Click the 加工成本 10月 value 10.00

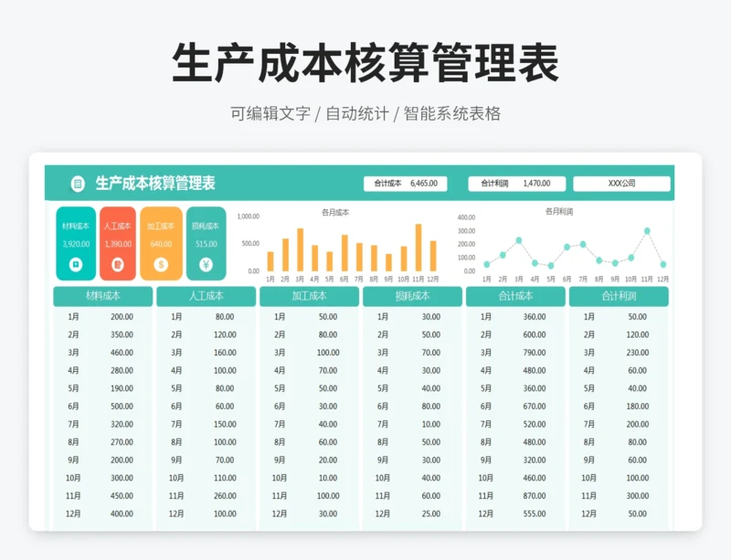click(328, 478)
